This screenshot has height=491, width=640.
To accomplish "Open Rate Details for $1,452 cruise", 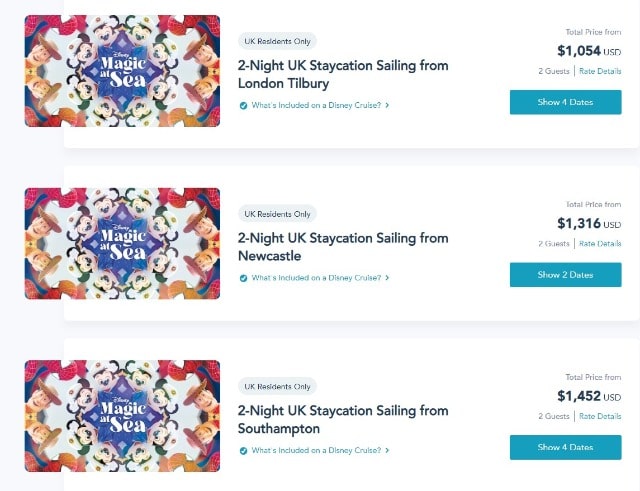I will click(x=600, y=416).
